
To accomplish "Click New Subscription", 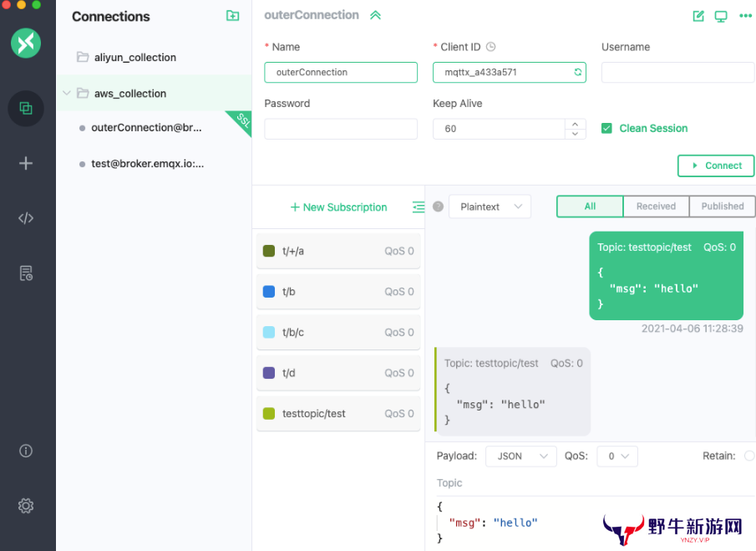I will [338, 207].
